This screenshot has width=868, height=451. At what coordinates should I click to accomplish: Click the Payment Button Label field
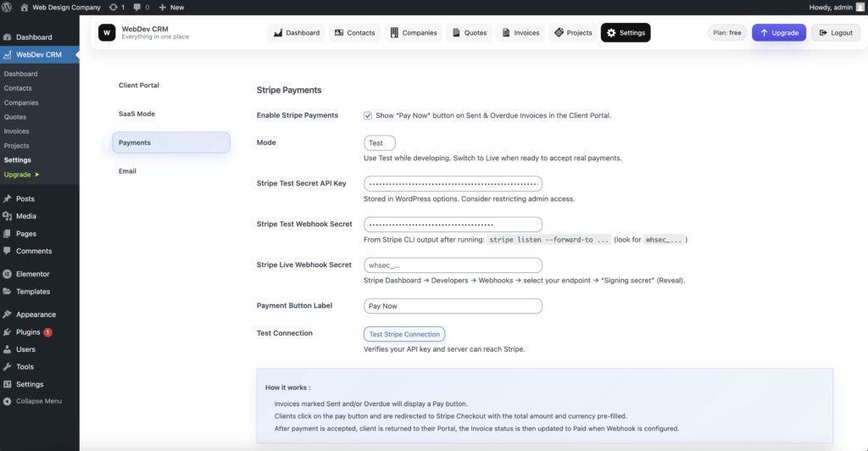pos(453,306)
